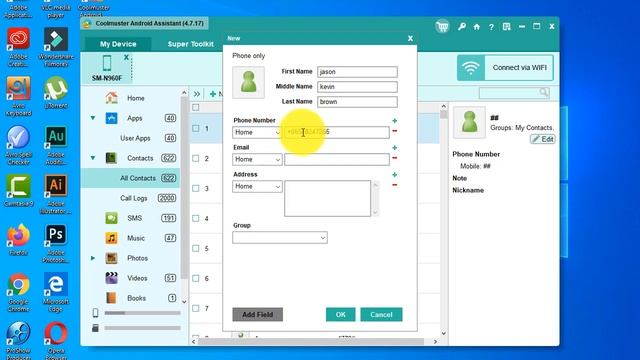
Task: Disconnect SM-N960F device with small X
Action: point(127,57)
